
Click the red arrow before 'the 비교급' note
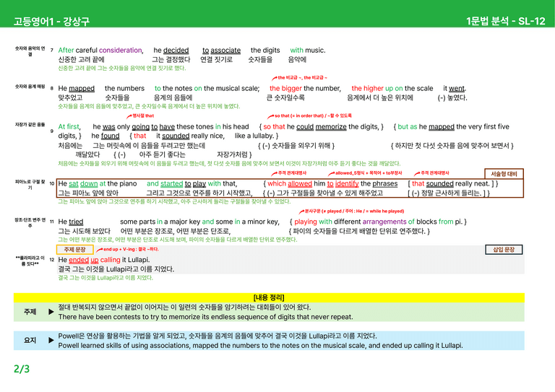coord(275,78)
